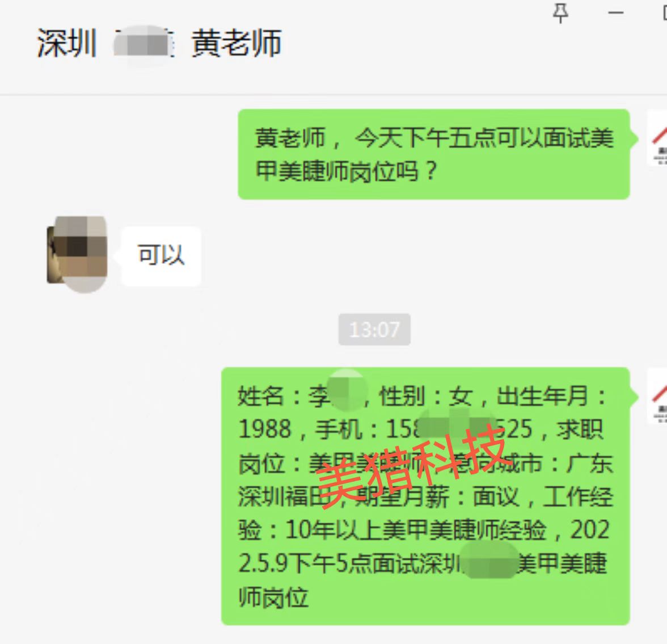Minimize the chat window
667x644 pixels.
tap(615, 13)
